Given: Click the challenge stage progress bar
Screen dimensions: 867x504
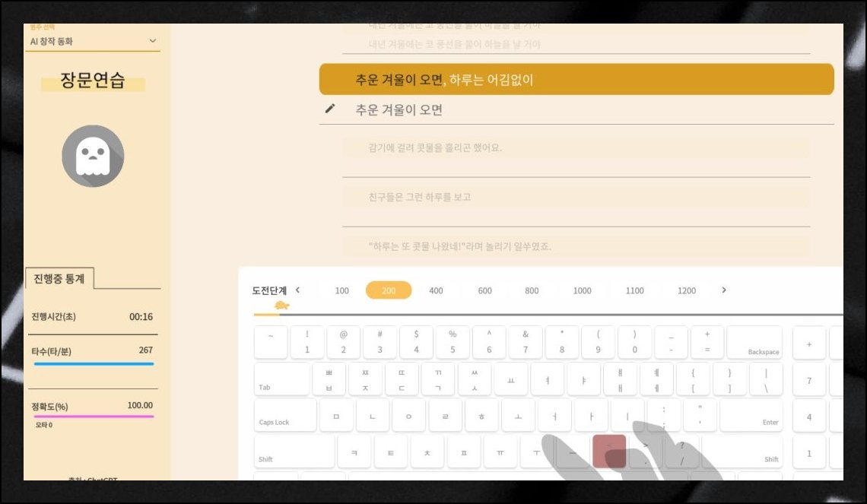Looking at the screenshot, I should pyautogui.click(x=548, y=315).
